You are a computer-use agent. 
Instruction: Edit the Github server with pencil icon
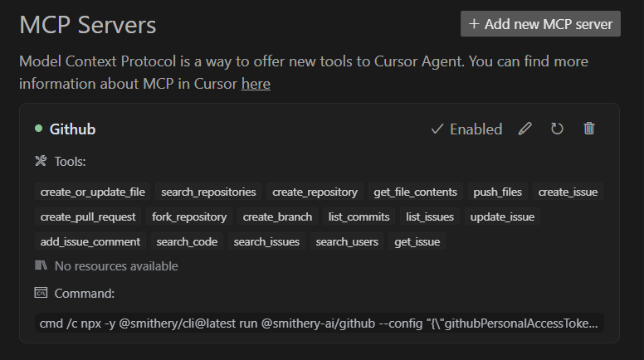(524, 129)
